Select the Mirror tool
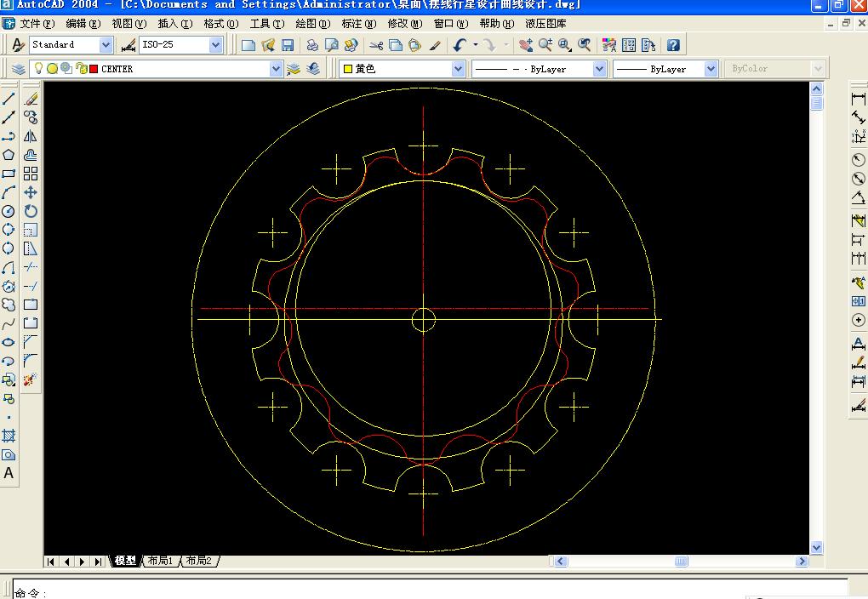Viewport: 868px width, 599px height. (x=31, y=136)
